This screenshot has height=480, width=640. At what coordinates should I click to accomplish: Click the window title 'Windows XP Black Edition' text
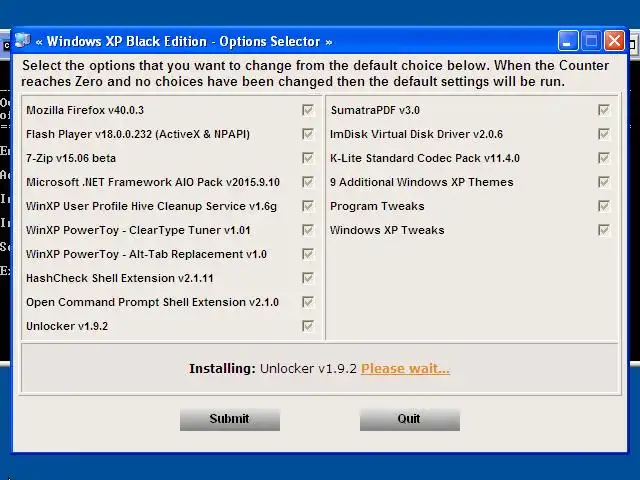coord(127,41)
